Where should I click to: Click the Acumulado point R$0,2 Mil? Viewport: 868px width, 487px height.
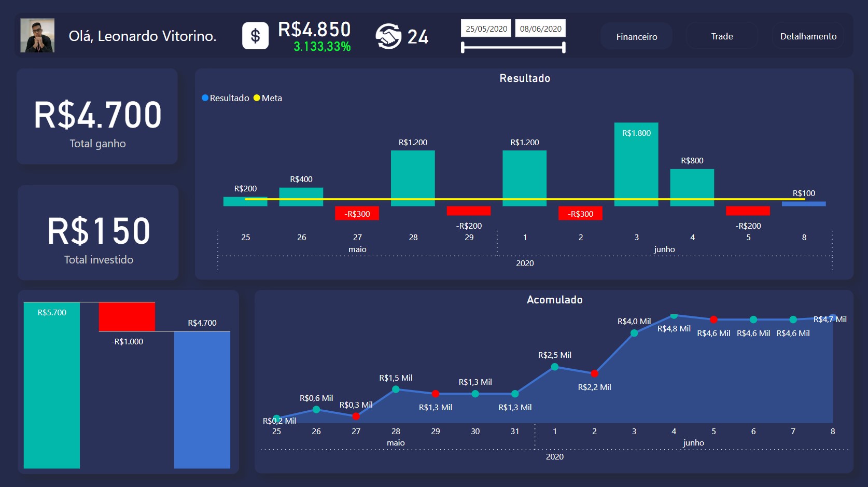tap(277, 419)
